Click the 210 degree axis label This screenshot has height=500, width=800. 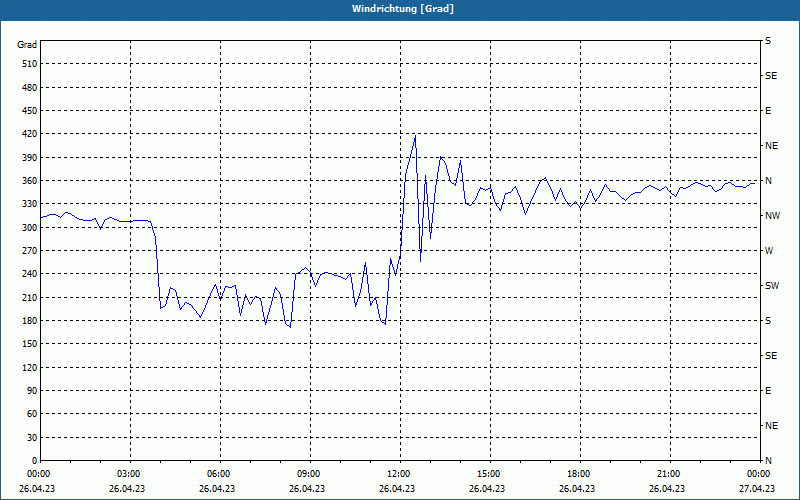click(x=30, y=297)
